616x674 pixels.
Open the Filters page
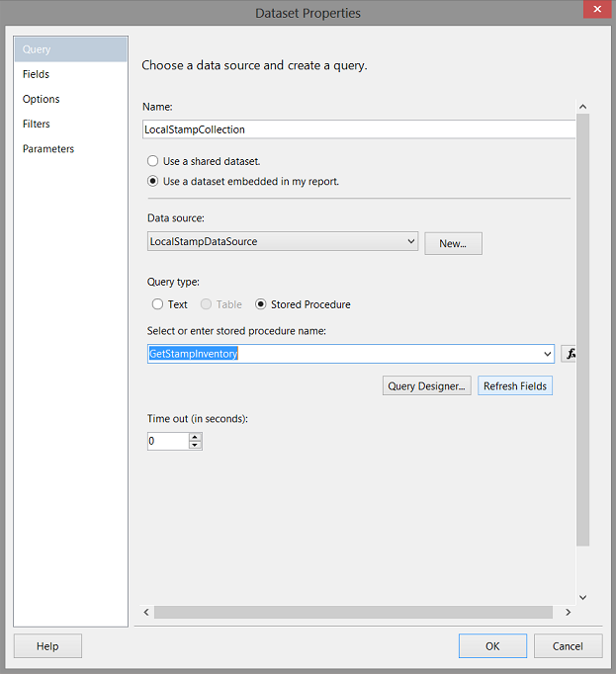pyautogui.click(x=37, y=124)
